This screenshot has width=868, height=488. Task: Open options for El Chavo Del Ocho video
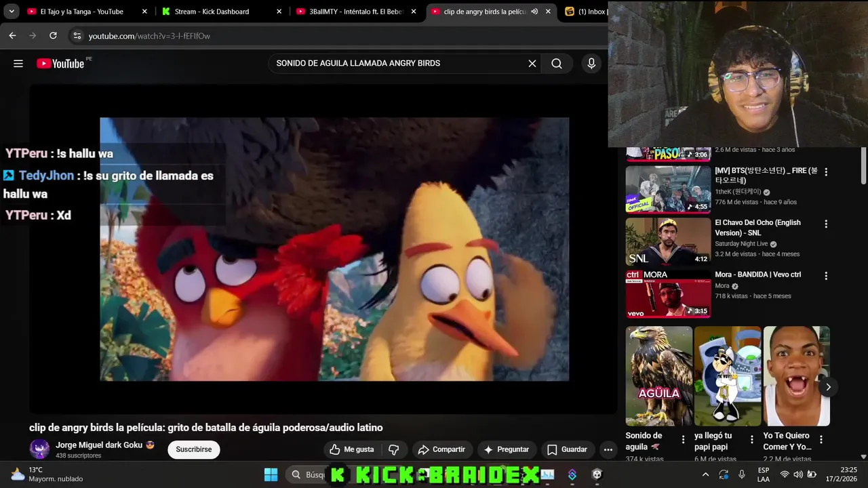tap(826, 224)
